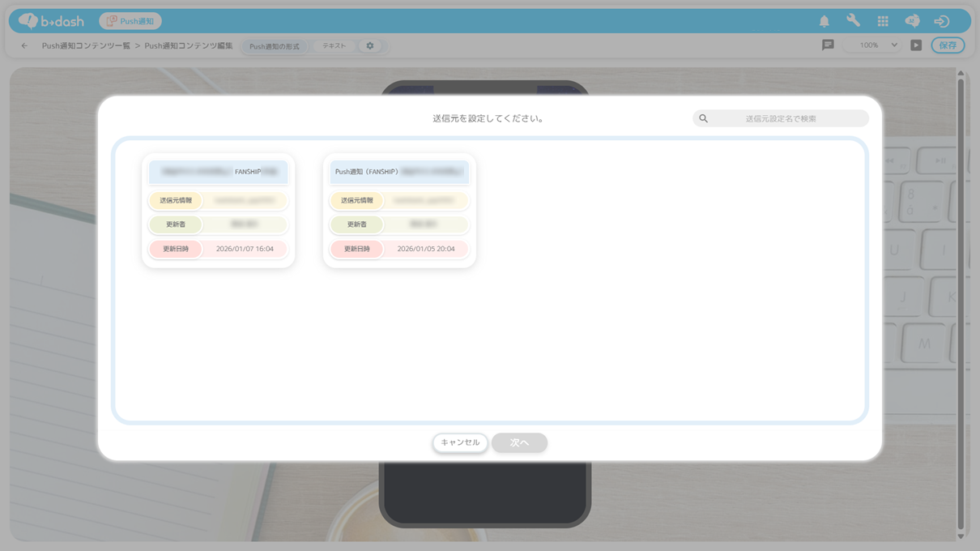Click the logout arrow icon
This screenshot has height=551, width=980.
(x=941, y=22)
